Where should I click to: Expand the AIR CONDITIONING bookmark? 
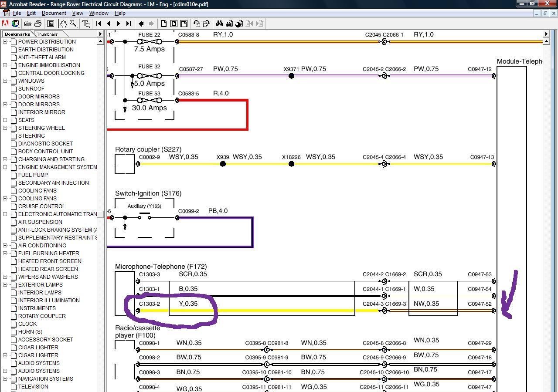tap(5, 246)
